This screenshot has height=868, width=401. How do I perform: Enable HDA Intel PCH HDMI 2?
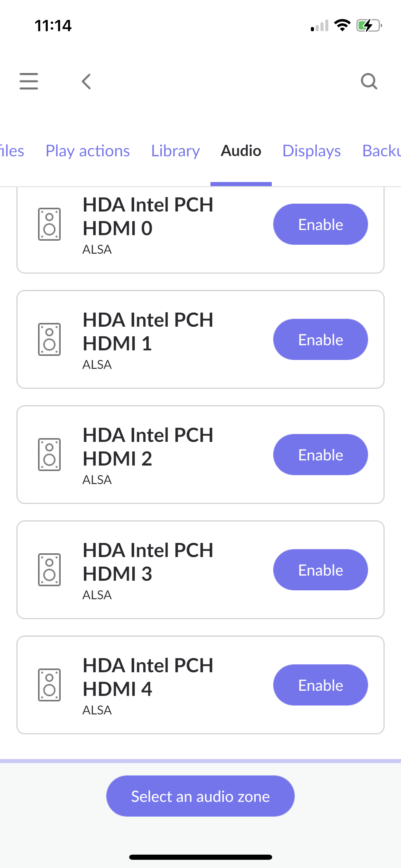[x=320, y=455]
